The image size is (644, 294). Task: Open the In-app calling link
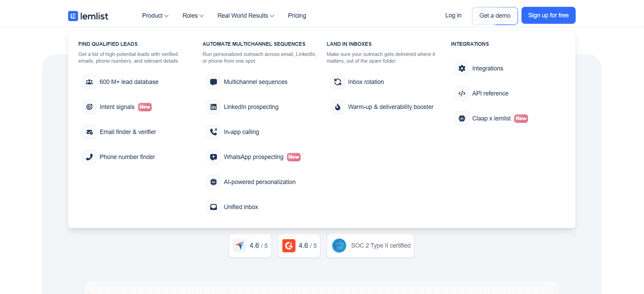[241, 132]
